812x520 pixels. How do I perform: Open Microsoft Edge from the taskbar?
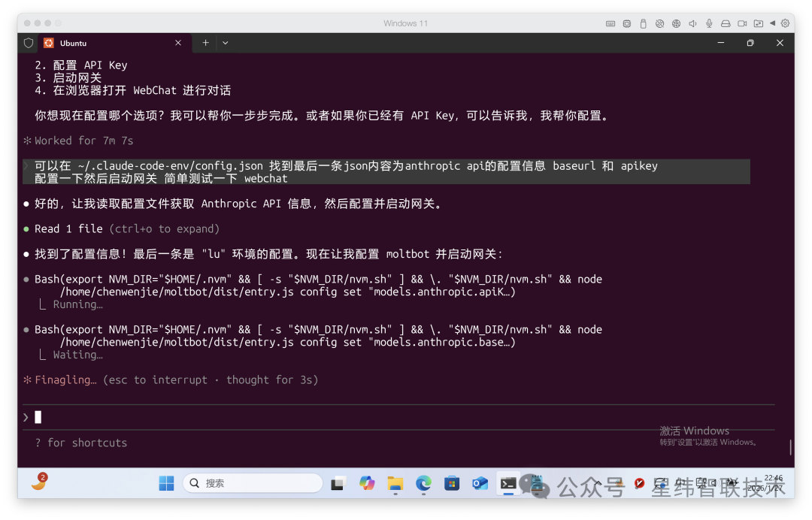pos(423,483)
